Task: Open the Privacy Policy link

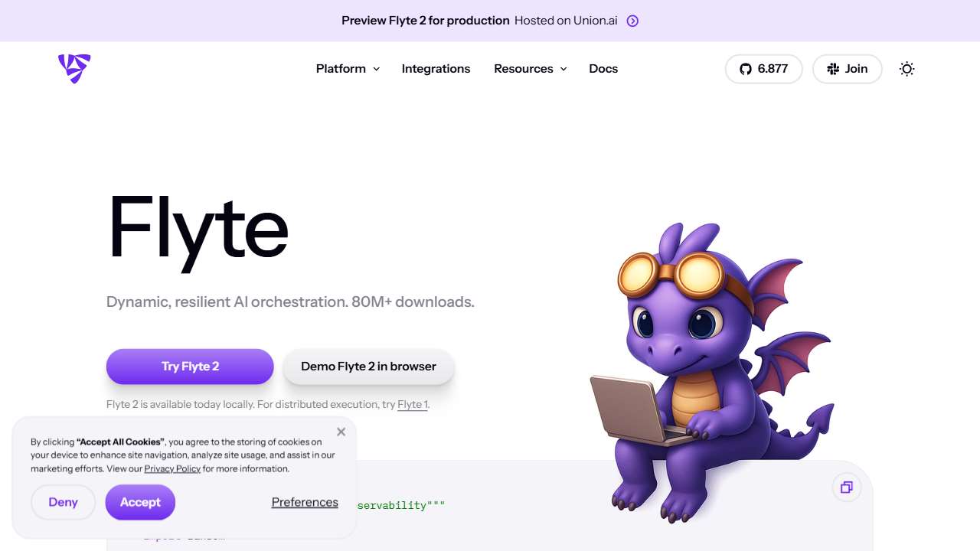Action: [172, 468]
